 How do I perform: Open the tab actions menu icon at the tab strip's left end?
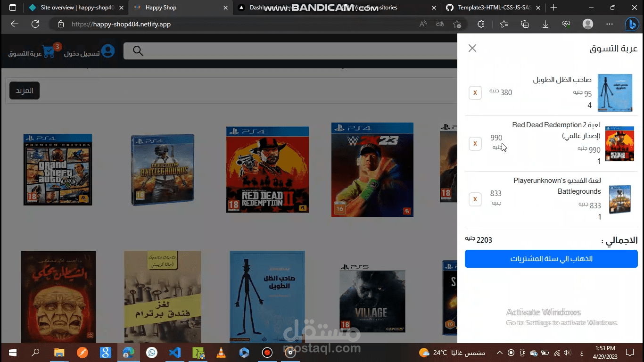(13, 8)
